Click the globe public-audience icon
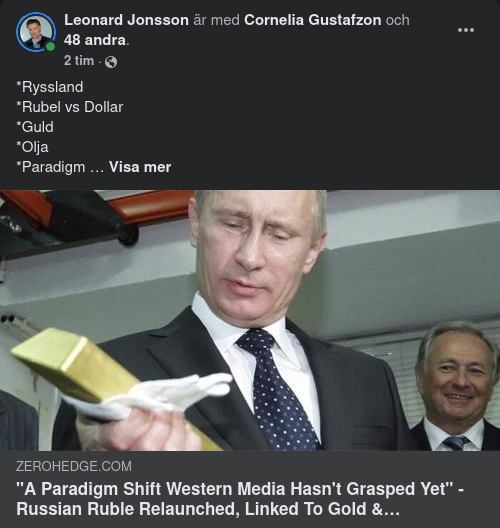This screenshot has height=528, width=500. point(111,62)
